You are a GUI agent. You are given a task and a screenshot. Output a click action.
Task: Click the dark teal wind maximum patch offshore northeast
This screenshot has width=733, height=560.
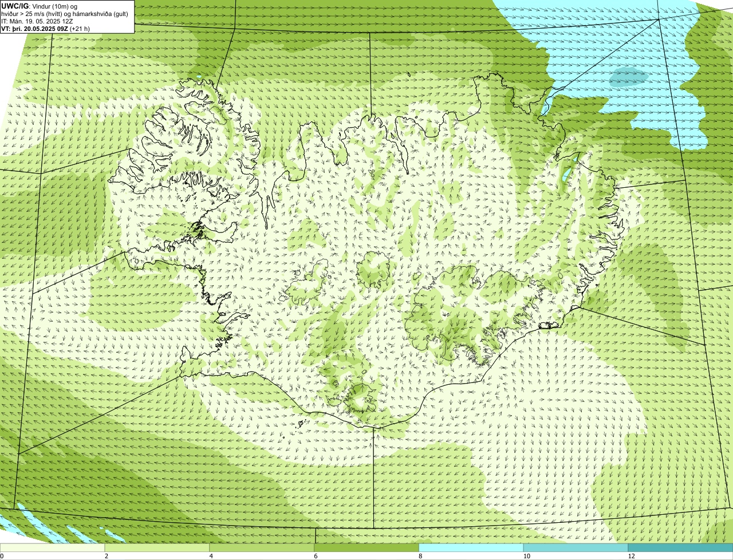629,77
